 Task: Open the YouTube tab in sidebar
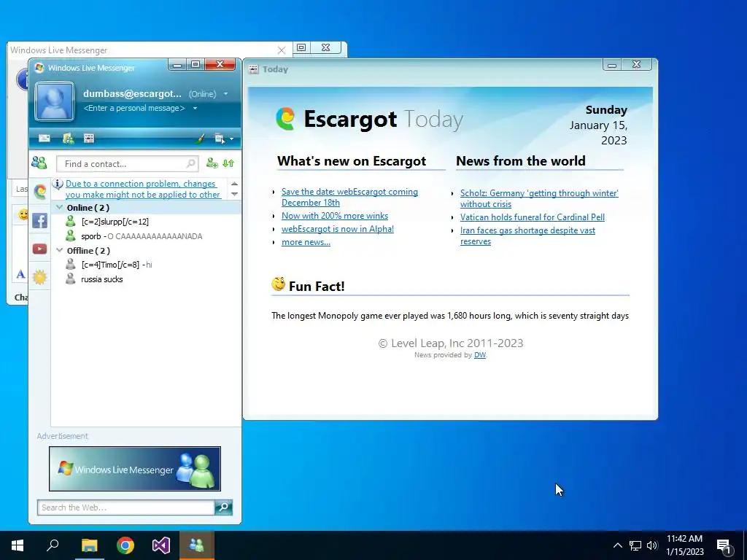39,249
